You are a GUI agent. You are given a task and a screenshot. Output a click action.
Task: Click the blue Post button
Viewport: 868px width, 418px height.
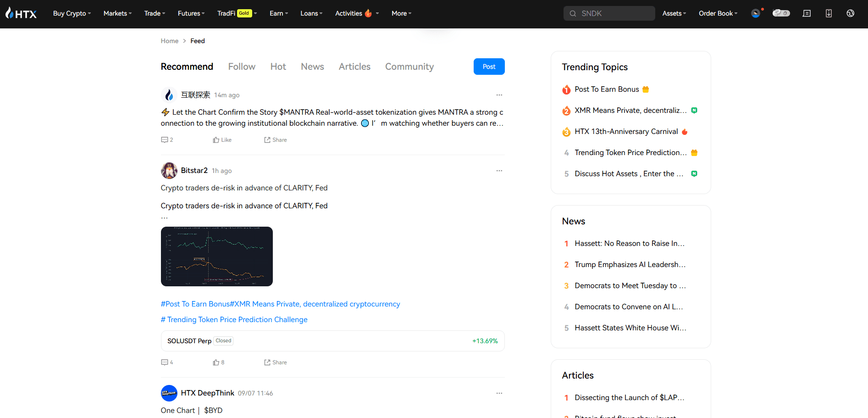coord(489,67)
